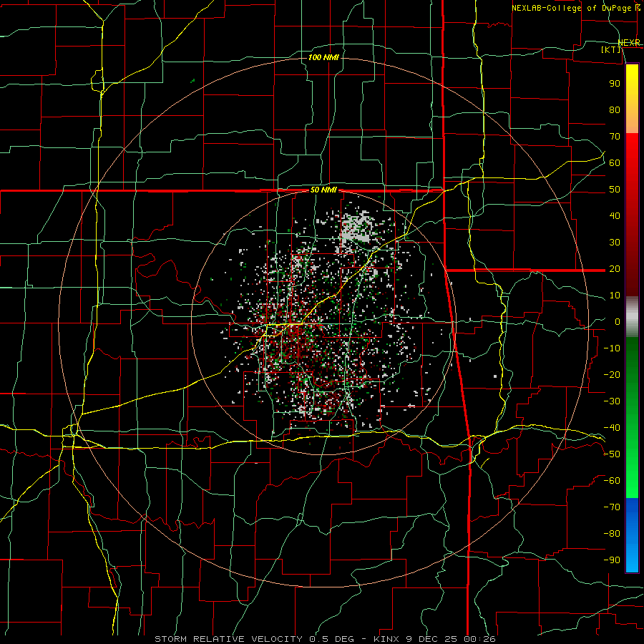This screenshot has height=644, width=644.
Task: Click the 60 value on the velocity scale
Action: pos(615,162)
